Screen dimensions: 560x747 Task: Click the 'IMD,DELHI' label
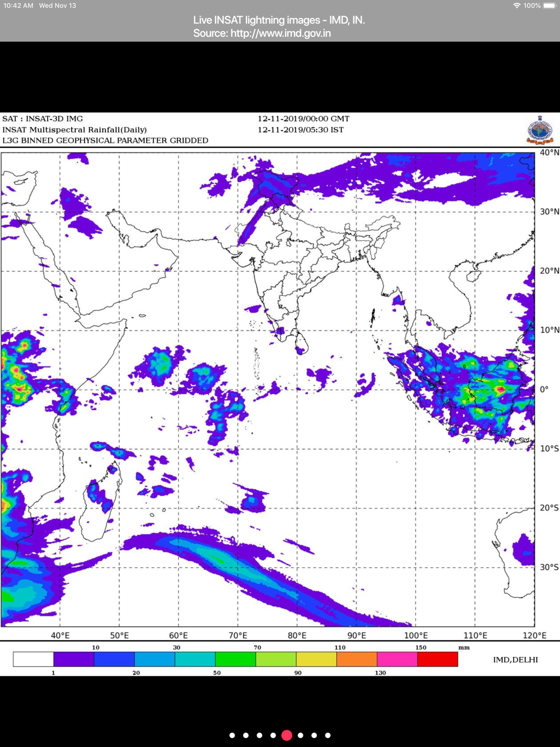[x=515, y=660]
